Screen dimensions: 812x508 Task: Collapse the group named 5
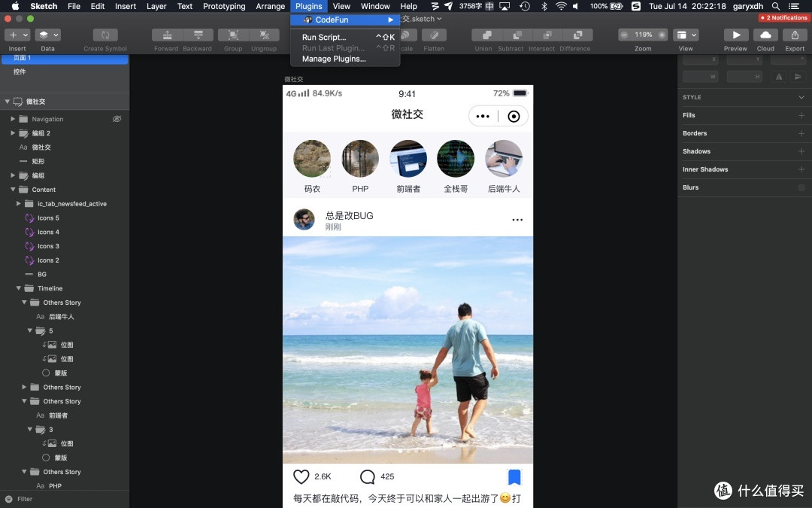point(30,330)
